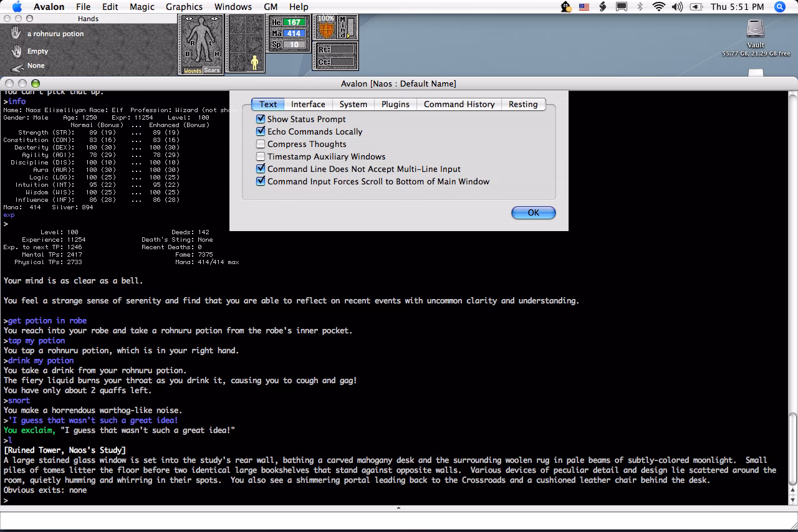
Task: Click the script menu scroll icon
Action: point(602,7)
